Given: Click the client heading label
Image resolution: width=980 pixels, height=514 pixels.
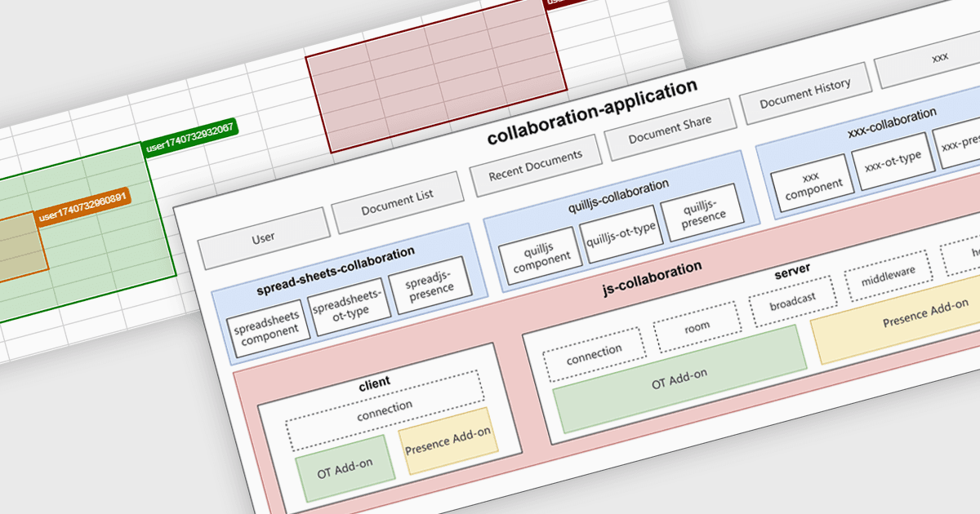Looking at the screenshot, I should pos(374,383).
